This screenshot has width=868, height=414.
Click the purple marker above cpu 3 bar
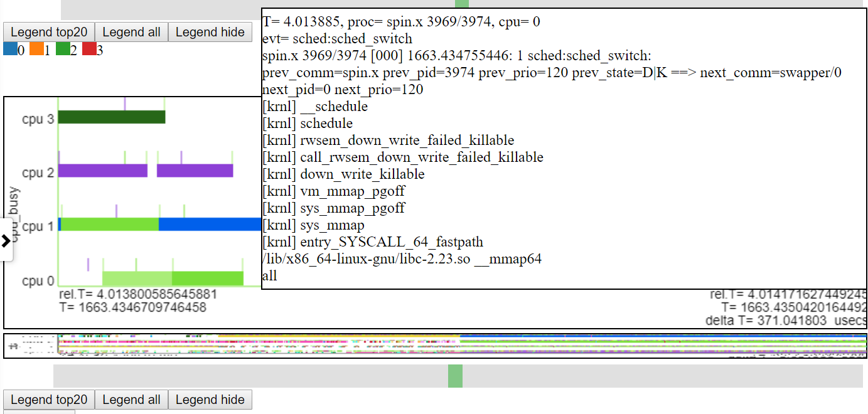[124, 103]
